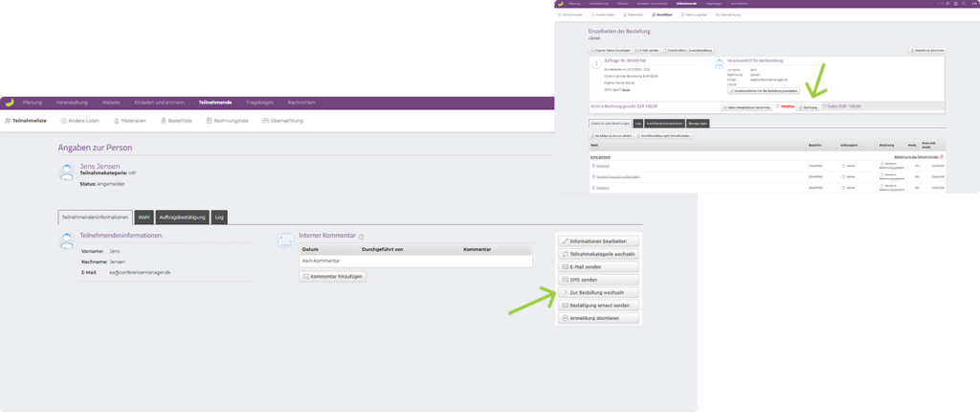Select Teilnehmende menu in participant window
980x412 pixels.
click(215, 103)
